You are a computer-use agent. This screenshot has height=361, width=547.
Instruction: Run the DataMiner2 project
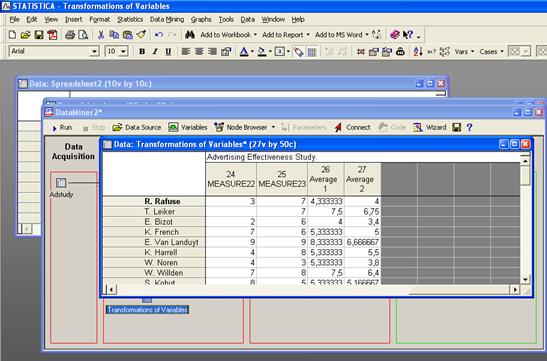point(62,128)
